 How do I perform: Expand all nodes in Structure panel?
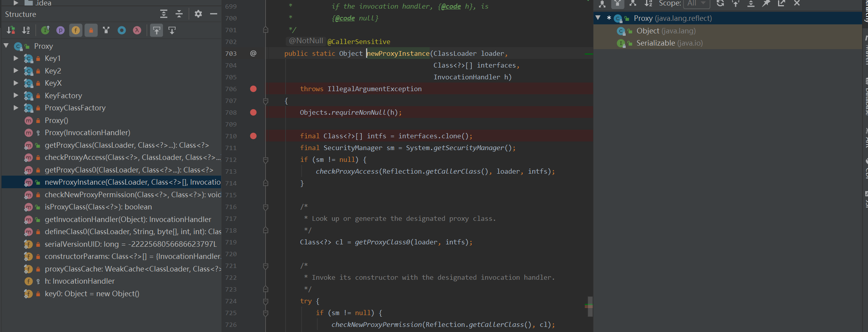tap(164, 14)
